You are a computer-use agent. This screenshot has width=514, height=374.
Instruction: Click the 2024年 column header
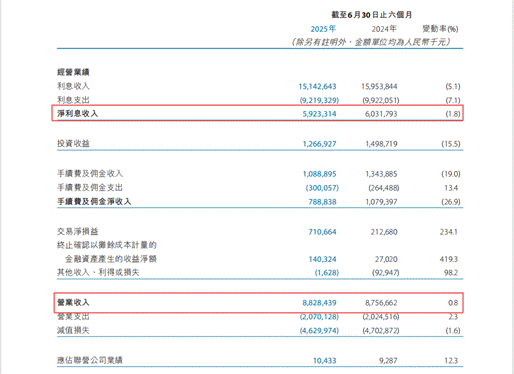point(384,29)
